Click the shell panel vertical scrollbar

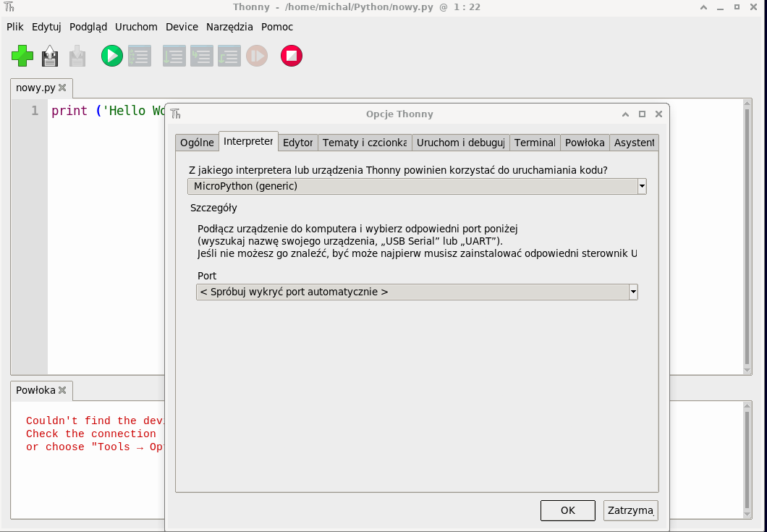747,460
